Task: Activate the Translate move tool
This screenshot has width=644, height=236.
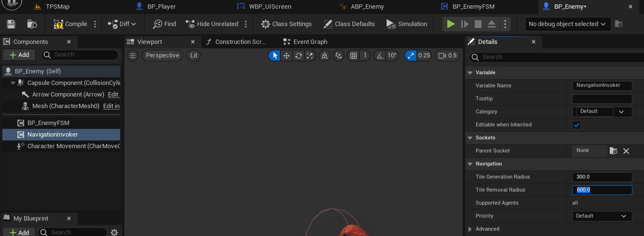Action: 286,56
